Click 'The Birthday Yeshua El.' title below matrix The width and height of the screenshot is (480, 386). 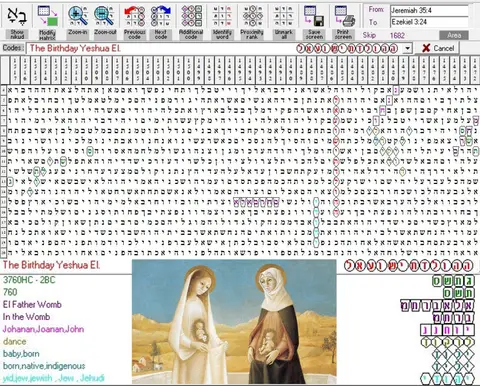tap(51, 265)
